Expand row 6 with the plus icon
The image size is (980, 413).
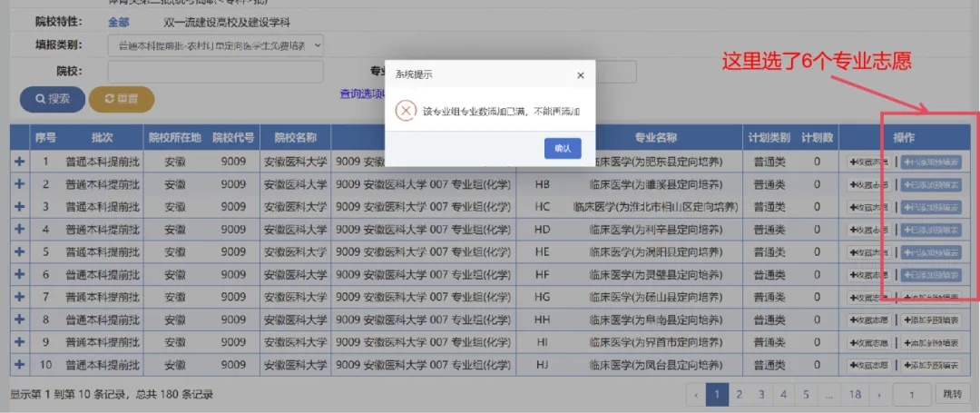click(19, 273)
